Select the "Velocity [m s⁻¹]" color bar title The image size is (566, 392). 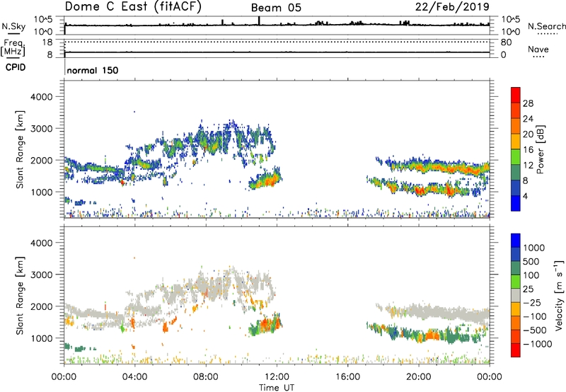coord(559,295)
